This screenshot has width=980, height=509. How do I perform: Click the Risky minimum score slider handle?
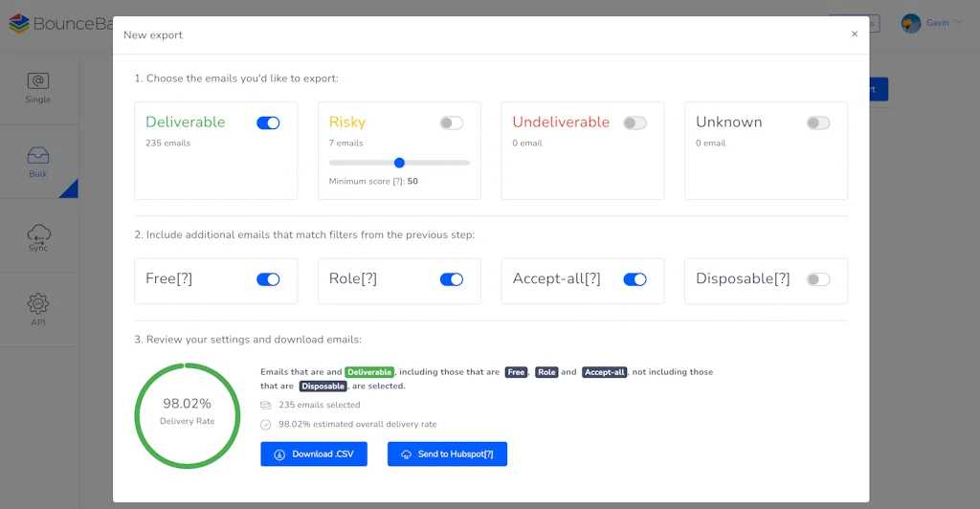coord(399,163)
